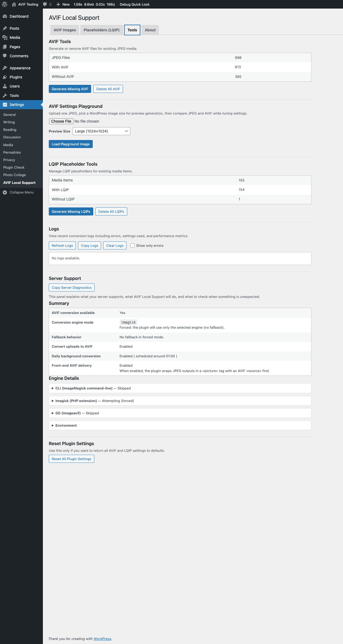This screenshot has width=343, height=644.
Task: Open the comments bubble icon in admin bar
Action: 45,4
